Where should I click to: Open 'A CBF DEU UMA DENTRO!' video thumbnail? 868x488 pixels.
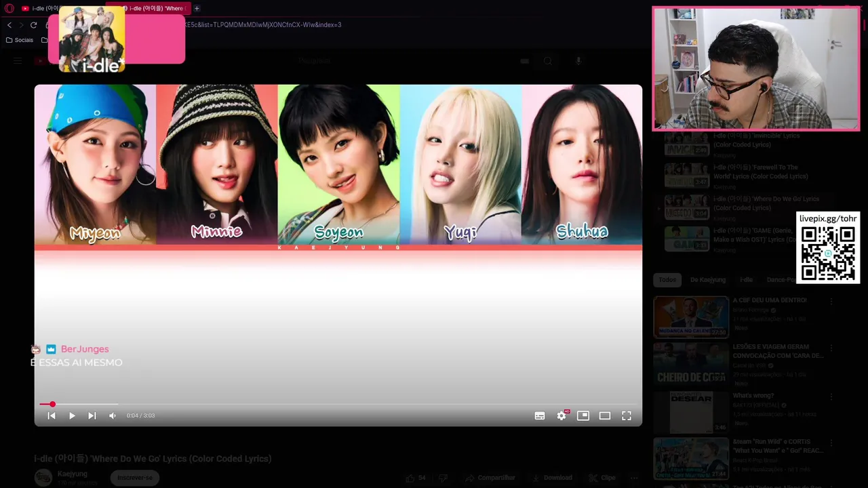691,317
